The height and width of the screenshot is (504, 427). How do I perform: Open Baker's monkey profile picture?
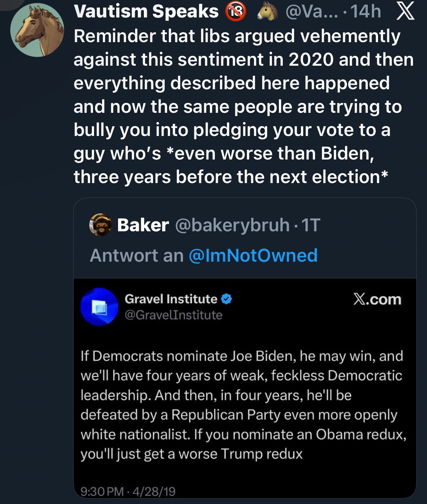click(x=101, y=225)
